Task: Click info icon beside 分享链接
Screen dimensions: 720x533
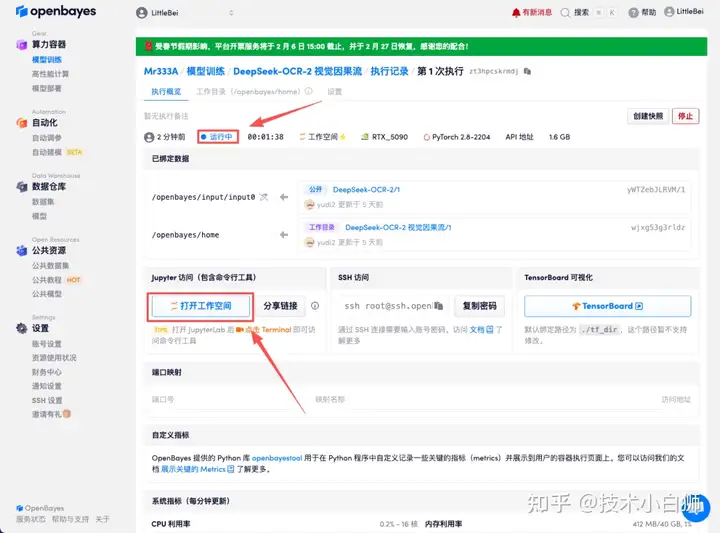Action: pyautogui.click(x=315, y=306)
